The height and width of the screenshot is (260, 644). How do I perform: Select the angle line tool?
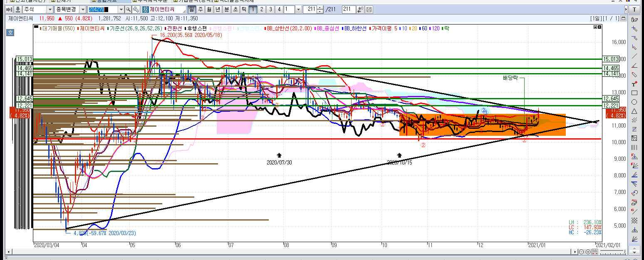[634, 65]
